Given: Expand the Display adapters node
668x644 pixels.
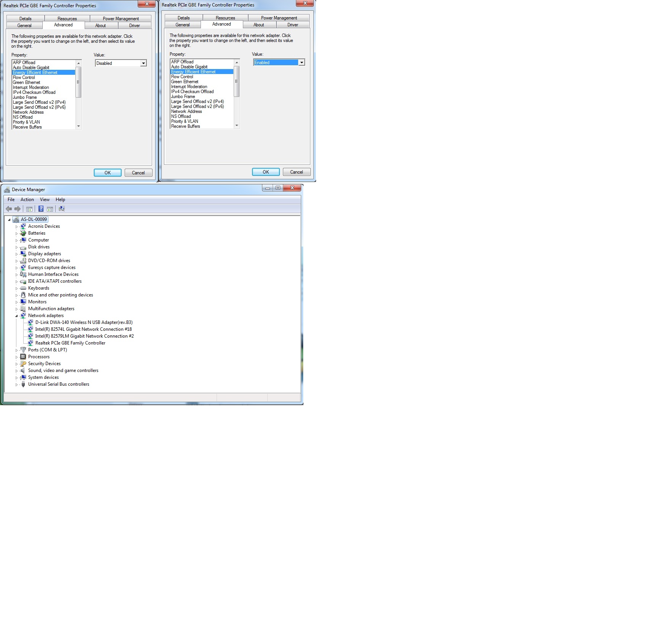Looking at the screenshot, I should tap(16, 254).
